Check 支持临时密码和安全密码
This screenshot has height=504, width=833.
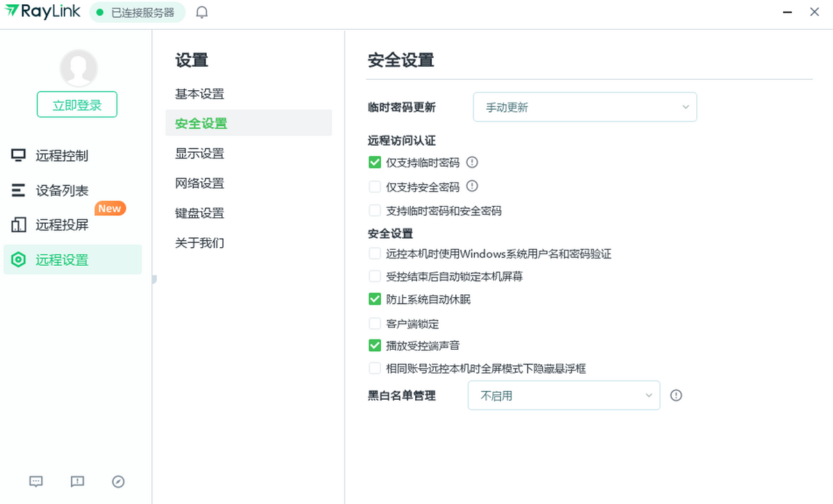[375, 210]
